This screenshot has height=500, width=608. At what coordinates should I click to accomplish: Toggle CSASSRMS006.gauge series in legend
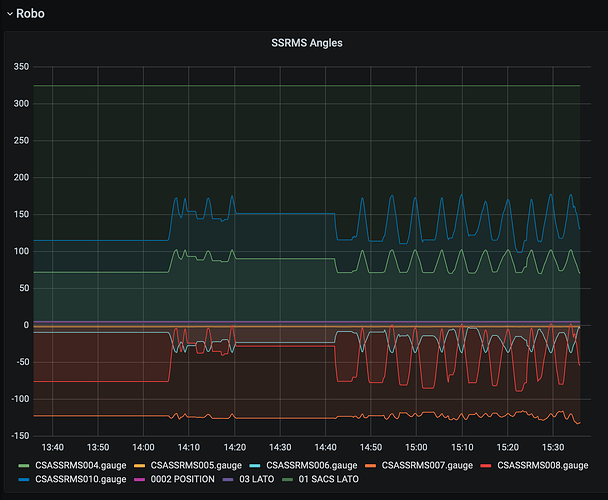312,465
